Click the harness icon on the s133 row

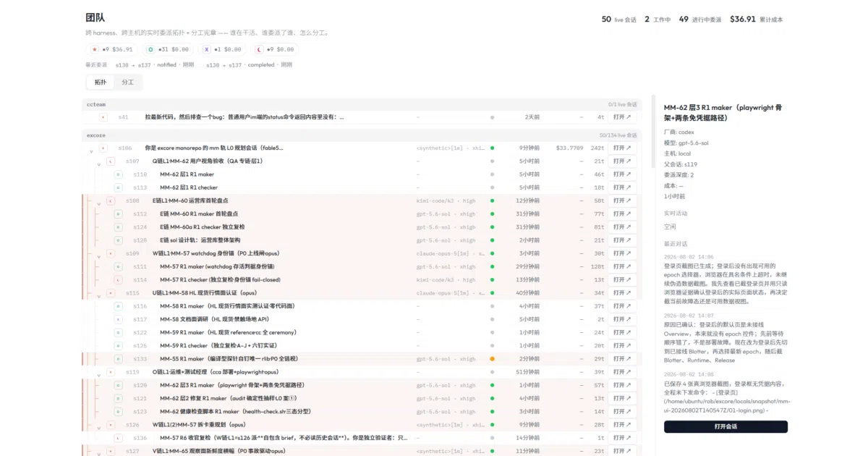coord(119,359)
